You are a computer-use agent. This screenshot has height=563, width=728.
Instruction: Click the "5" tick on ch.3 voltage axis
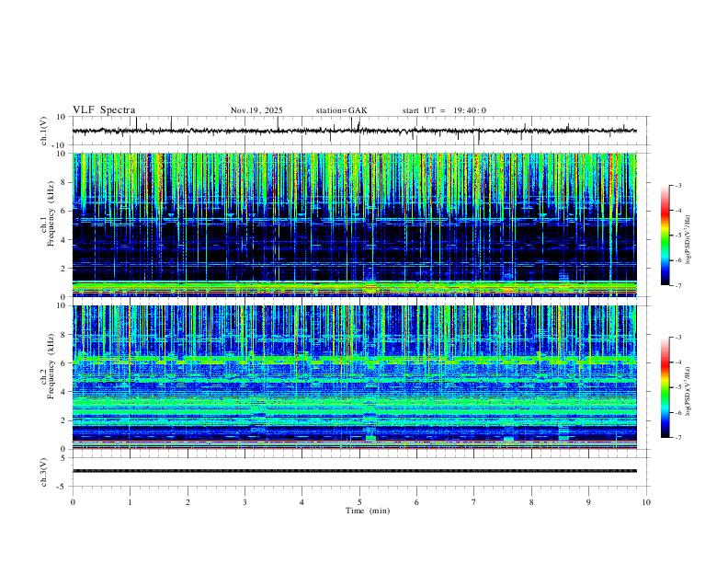[63, 458]
